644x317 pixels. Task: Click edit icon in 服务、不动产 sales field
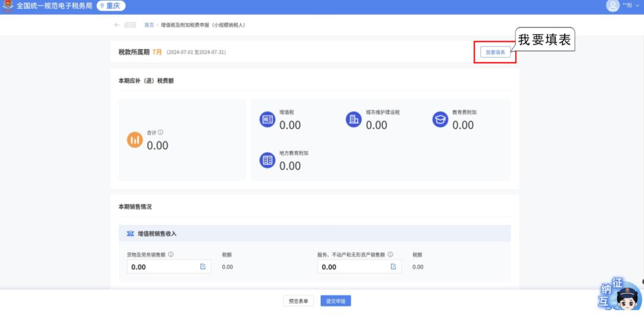tap(393, 266)
